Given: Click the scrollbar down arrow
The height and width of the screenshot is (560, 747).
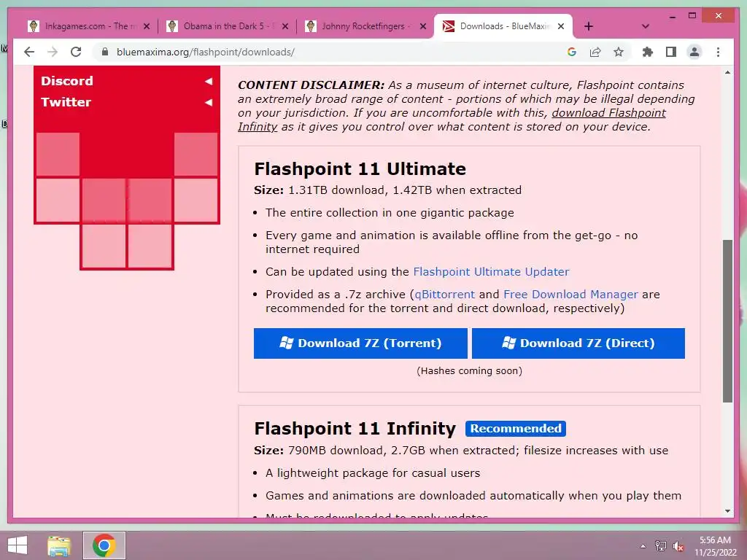Looking at the screenshot, I should point(727,511).
